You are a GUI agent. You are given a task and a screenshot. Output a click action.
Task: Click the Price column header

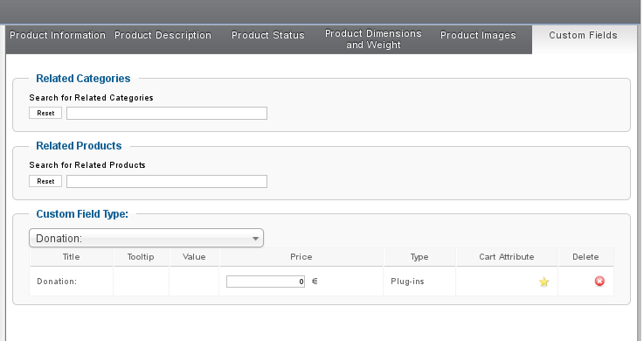coord(301,257)
